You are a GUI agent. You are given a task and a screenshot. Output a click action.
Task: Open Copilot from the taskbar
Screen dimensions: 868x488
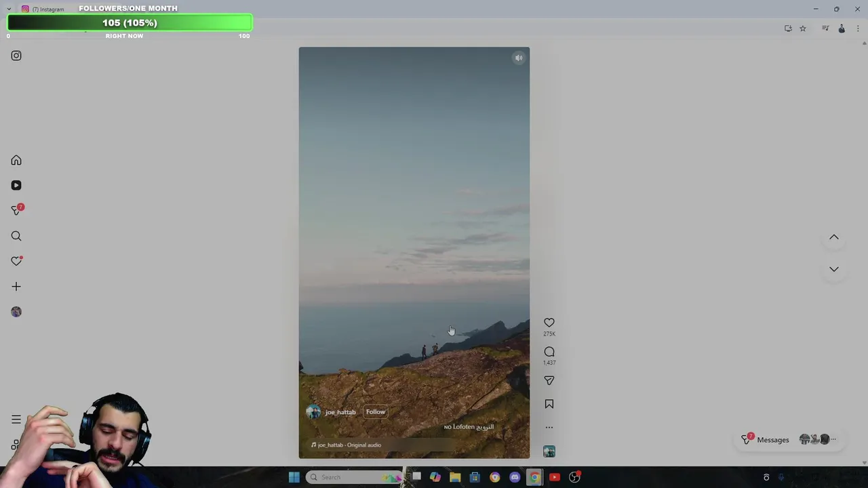pyautogui.click(x=435, y=477)
